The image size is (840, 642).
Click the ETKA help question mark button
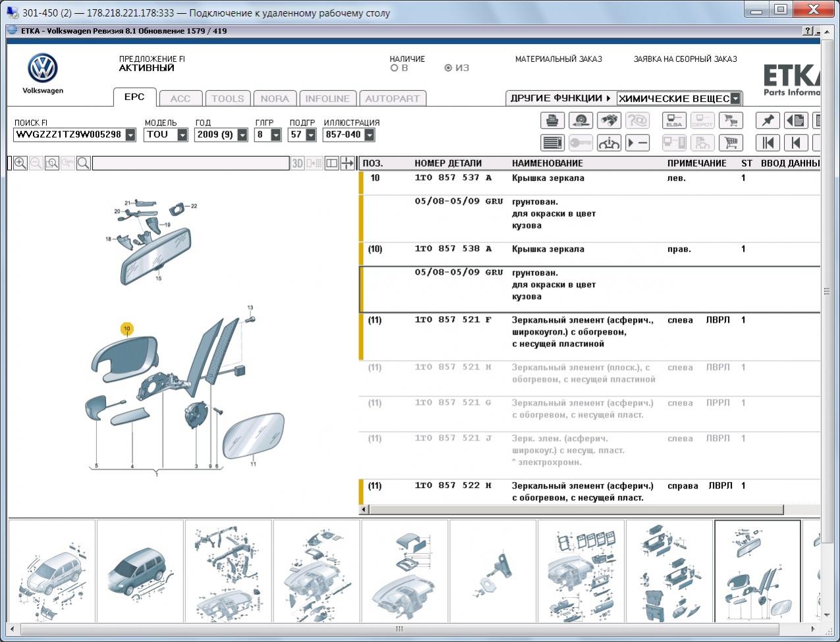808,31
